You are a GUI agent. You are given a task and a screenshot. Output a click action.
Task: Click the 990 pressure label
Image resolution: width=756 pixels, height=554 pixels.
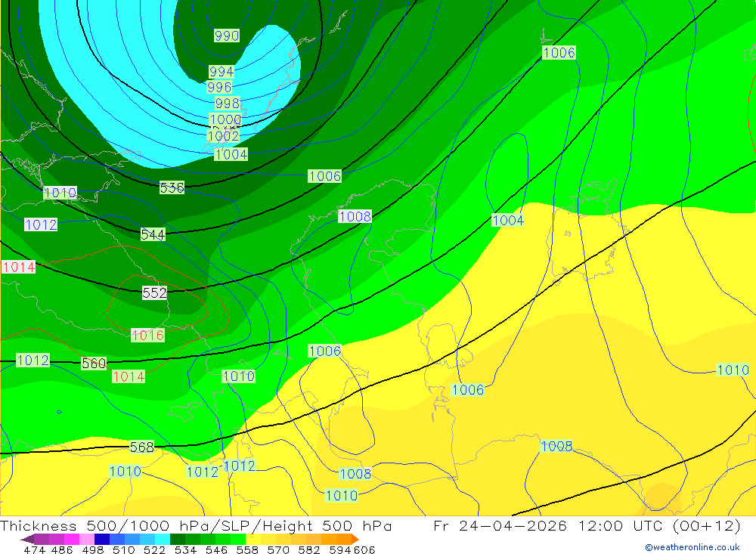[227, 36]
